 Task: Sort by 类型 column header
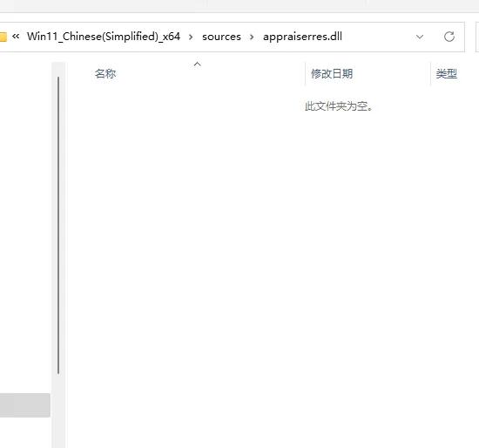tap(446, 74)
